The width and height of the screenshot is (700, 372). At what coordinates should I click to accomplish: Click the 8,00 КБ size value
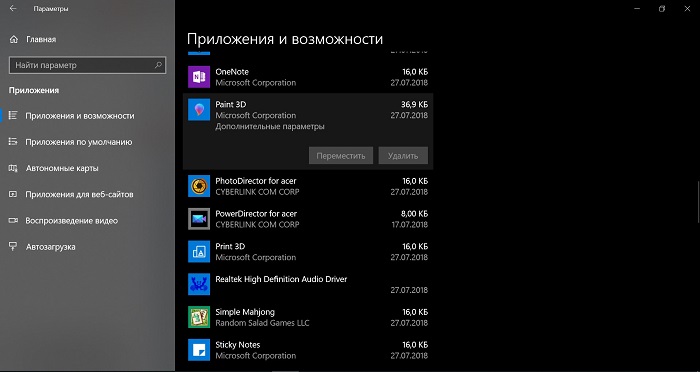pos(414,213)
